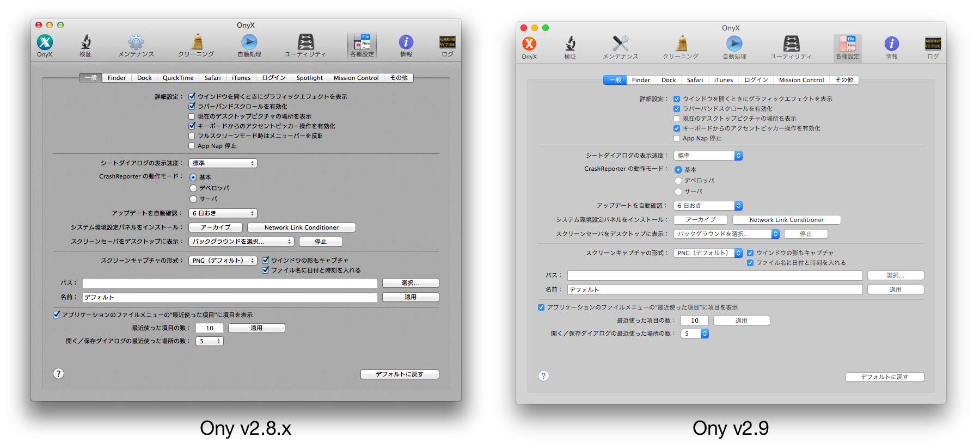This screenshot has width=980, height=444.
Task: Open ログ warning icon in the v2.9 window
Action: 933,44
